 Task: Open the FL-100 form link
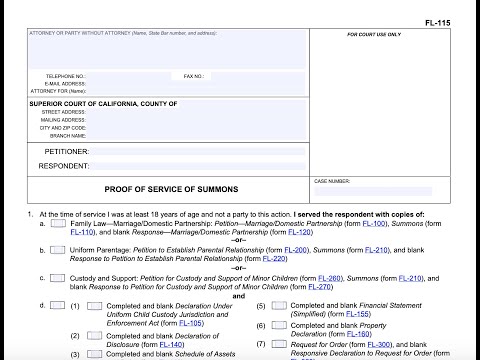point(374,224)
